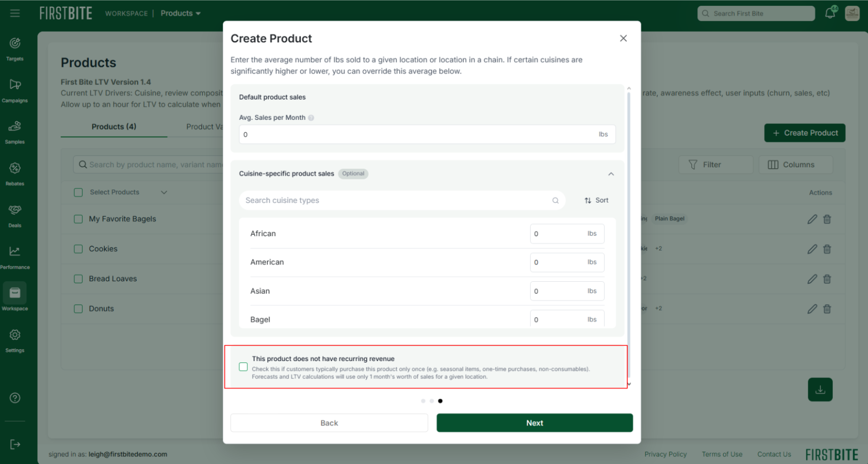Open Campaigns from the sidebar
The image size is (868, 464).
[15, 85]
